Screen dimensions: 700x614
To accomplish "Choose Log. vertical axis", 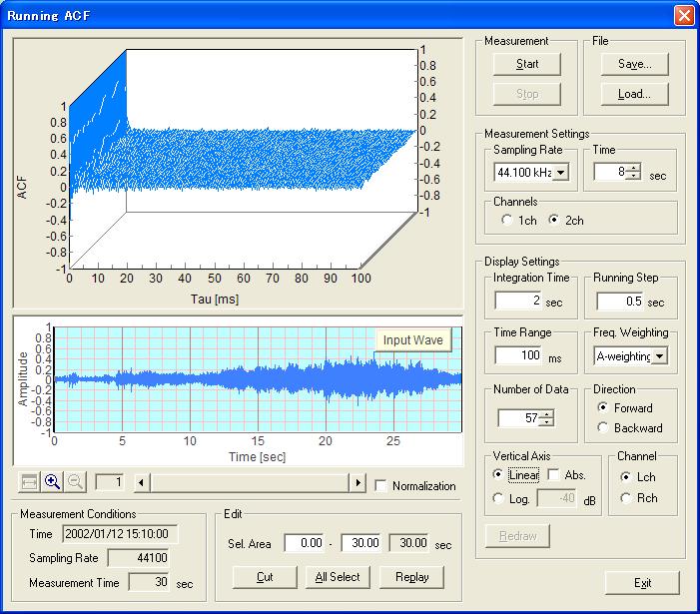I will coord(497,498).
